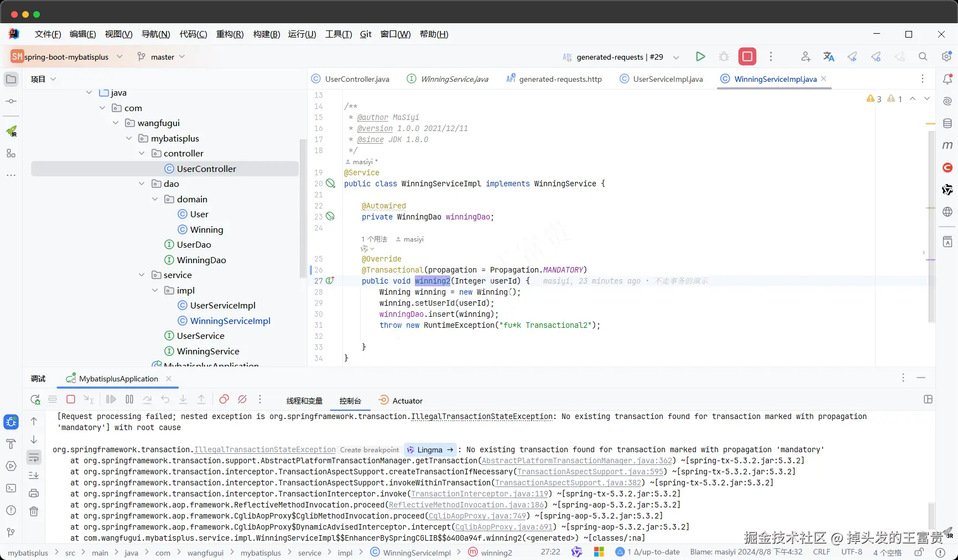The height and width of the screenshot is (560, 958).
Task: Clear console with the trash icon
Action: click(x=34, y=511)
